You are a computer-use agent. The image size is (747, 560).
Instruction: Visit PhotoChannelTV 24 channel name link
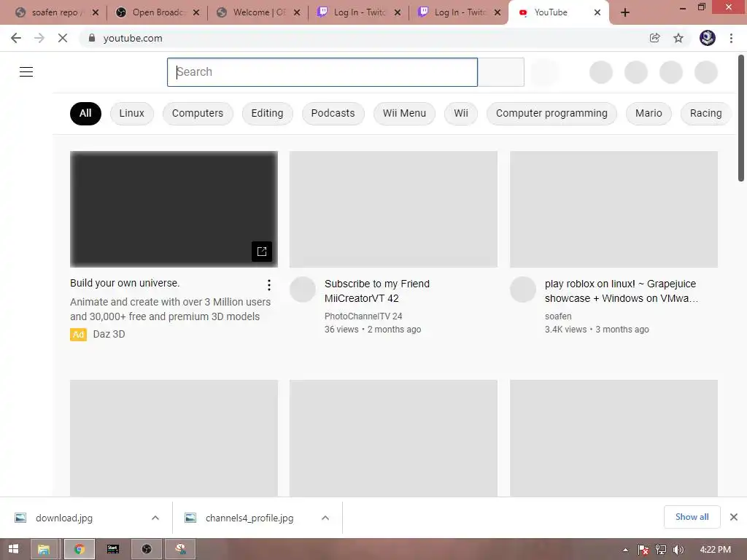click(363, 316)
